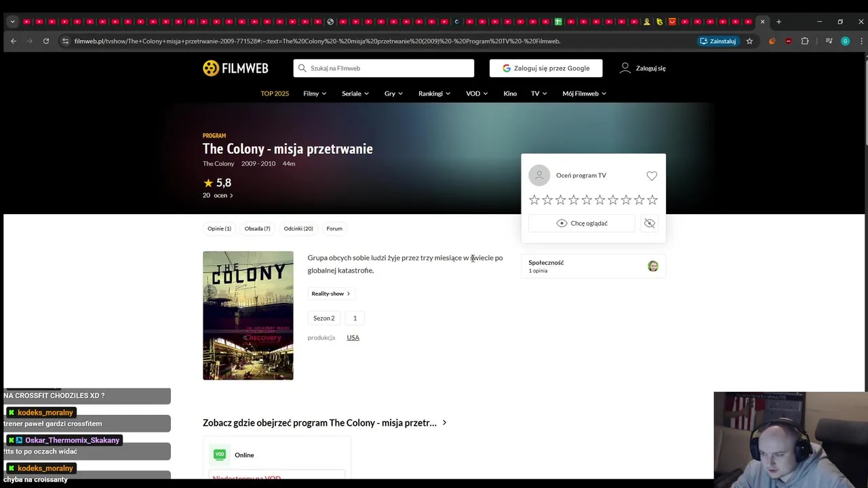Image resolution: width=868 pixels, height=488 pixels.
Task: Bookmark the page with star icon
Action: coord(749,41)
